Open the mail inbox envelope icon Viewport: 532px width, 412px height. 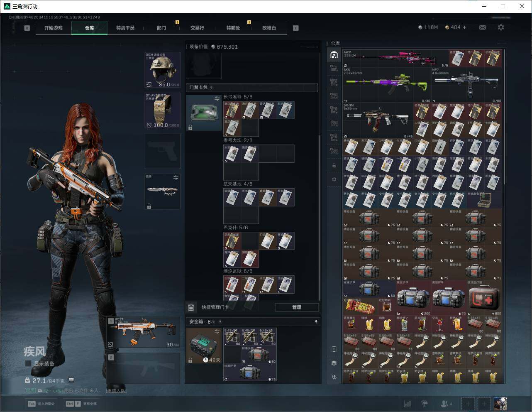483,27
